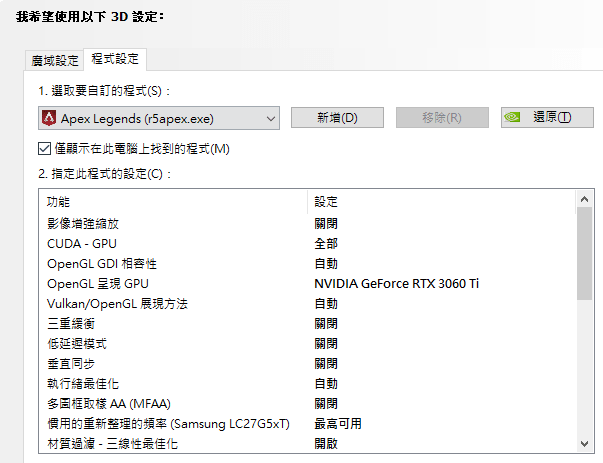Viewport: 603px width, 463px height.
Task: Click the 最高可用 setting value
Action: (x=338, y=423)
